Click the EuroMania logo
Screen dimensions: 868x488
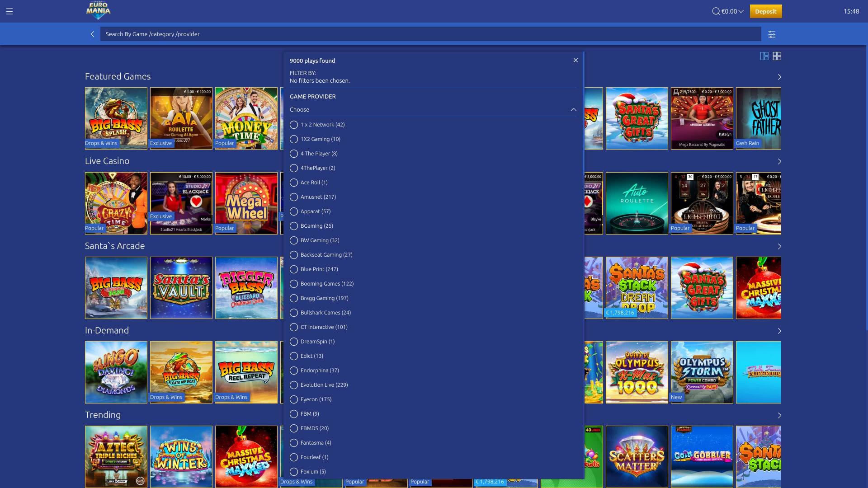click(x=98, y=11)
